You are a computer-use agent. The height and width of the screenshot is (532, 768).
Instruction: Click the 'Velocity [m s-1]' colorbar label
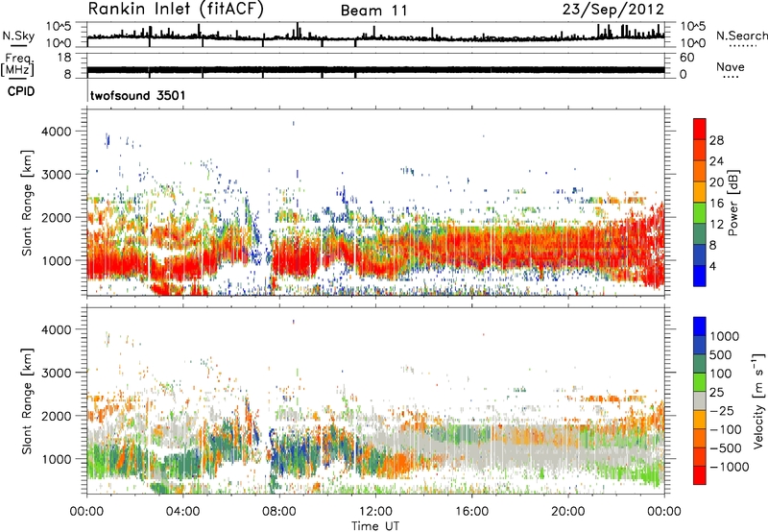coord(758,400)
